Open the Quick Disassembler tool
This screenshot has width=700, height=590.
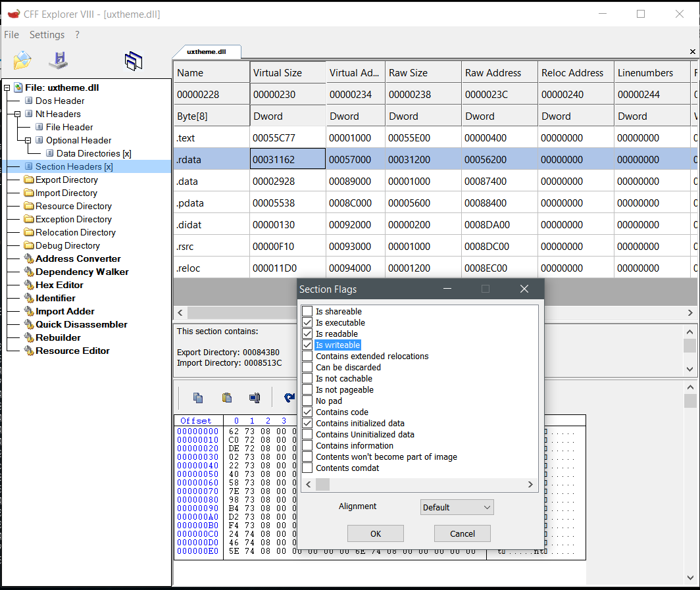click(x=82, y=324)
